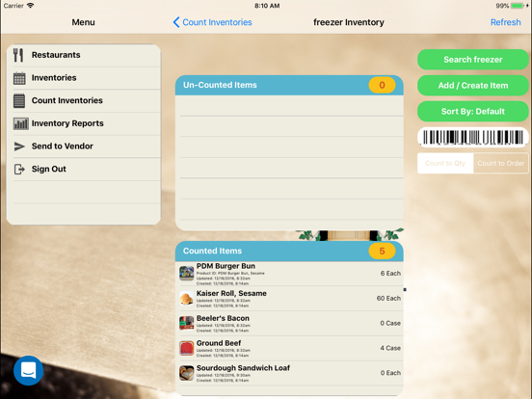Click the Add / Create Item button
The image size is (532, 399).
472,86
